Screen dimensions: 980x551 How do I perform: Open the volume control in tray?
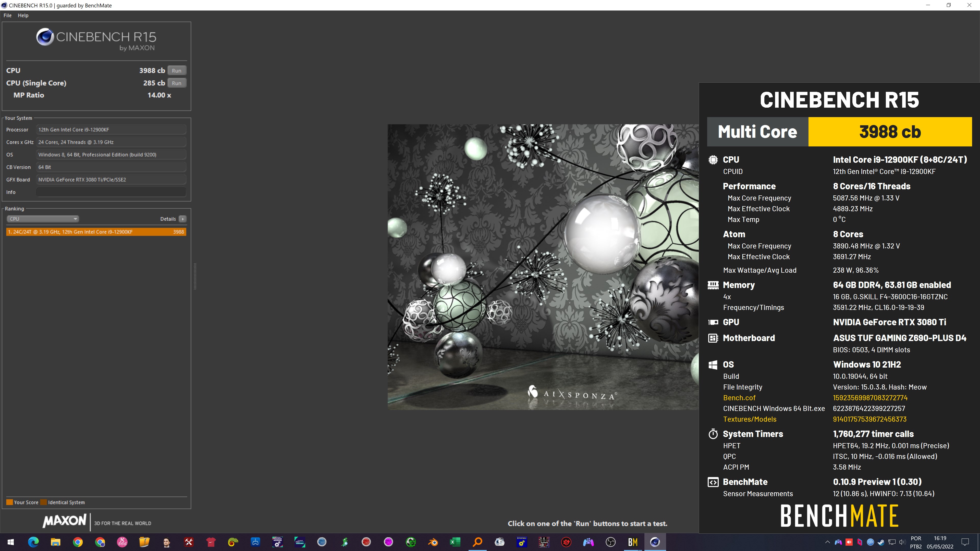coord(902,542)
